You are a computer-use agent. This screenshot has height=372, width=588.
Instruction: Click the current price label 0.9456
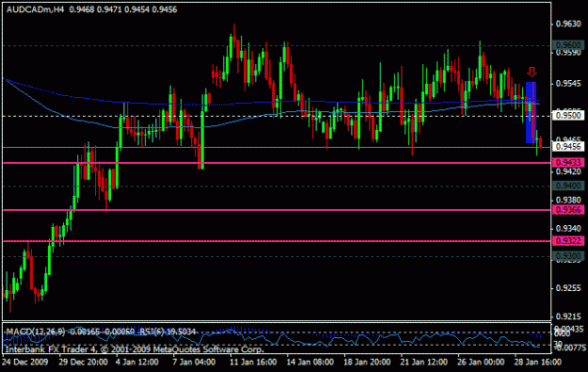click(x=568, y=147)
